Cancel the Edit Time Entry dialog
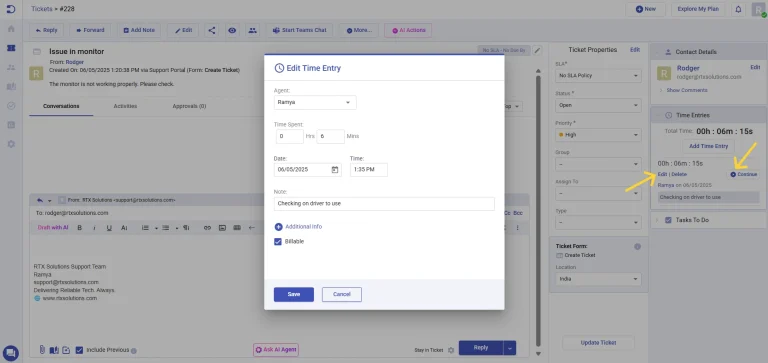The height and width of the screenshot is (363, 768). [x=342, y=294]
